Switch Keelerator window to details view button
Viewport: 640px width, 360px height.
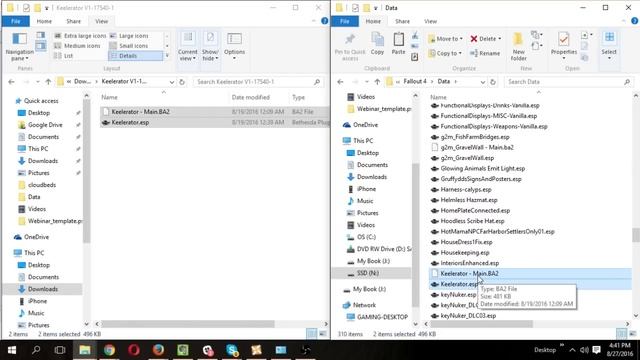coord(312,334)
